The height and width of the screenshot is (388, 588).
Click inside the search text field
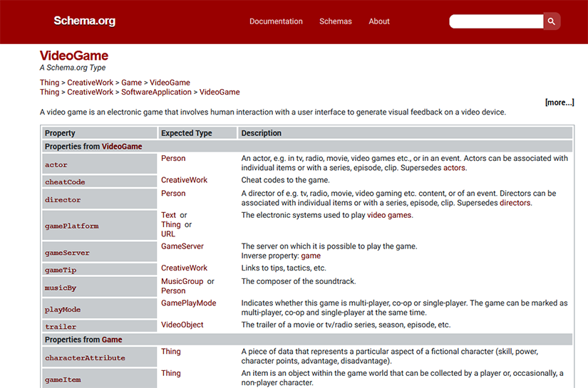coord(495,21)
